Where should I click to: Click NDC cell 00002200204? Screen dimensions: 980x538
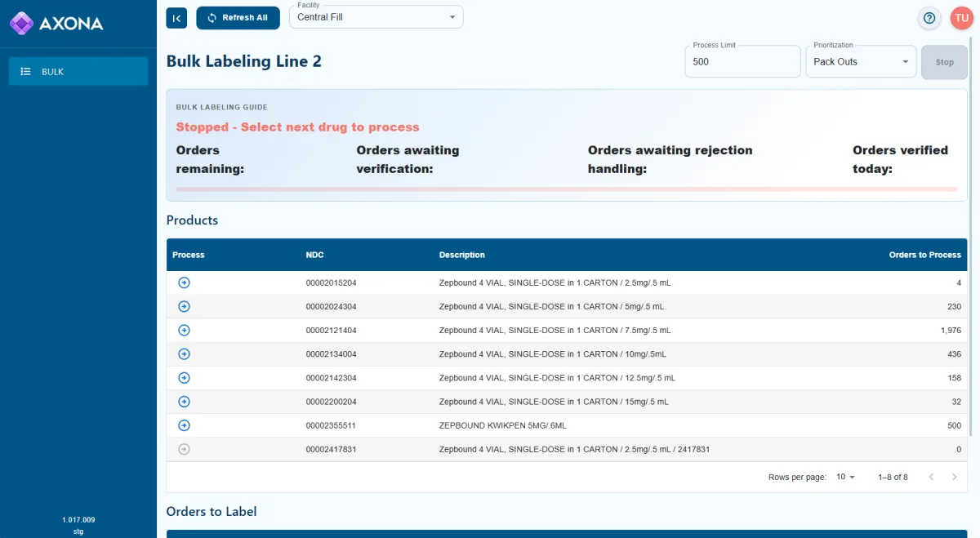331,402
